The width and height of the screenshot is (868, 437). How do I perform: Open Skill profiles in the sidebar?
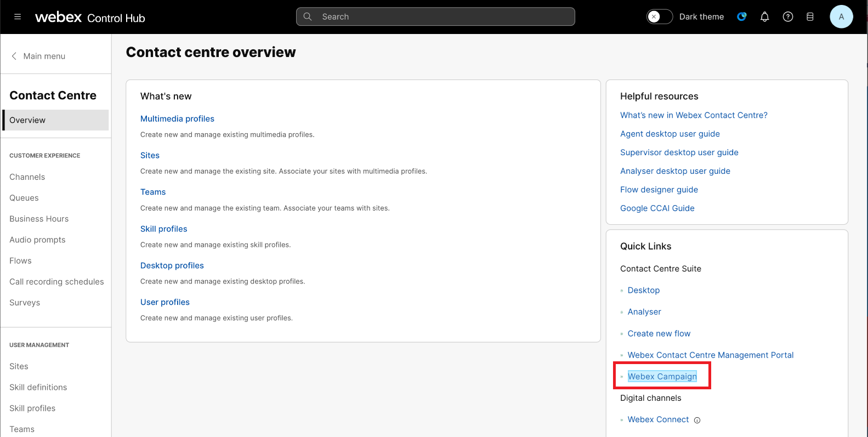[32, 408]
